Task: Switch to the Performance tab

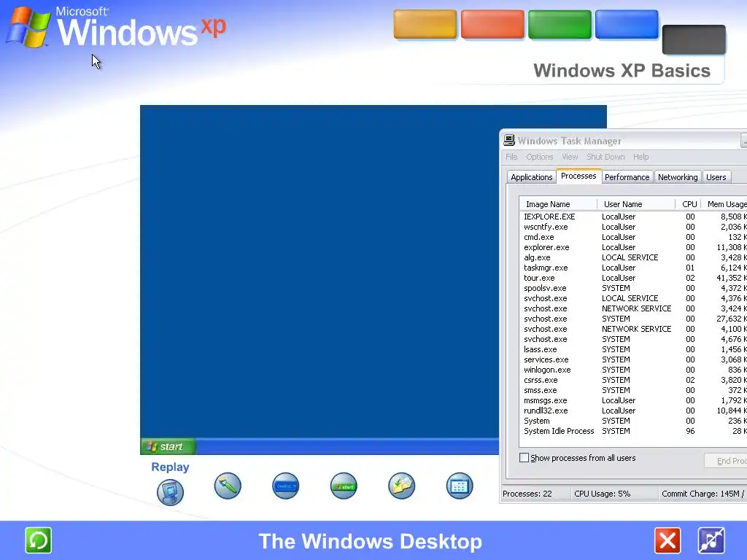Action: (627, 177)
